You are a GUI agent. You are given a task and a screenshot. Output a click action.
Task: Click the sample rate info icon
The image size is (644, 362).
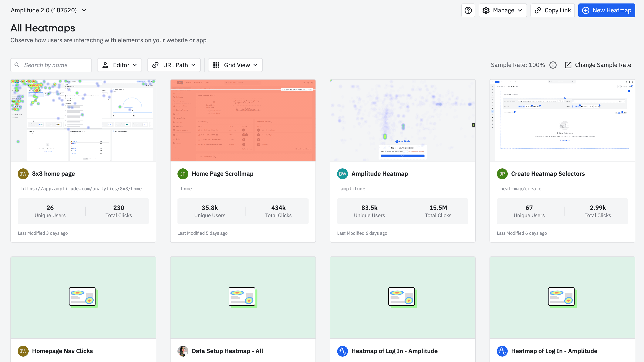553,65
